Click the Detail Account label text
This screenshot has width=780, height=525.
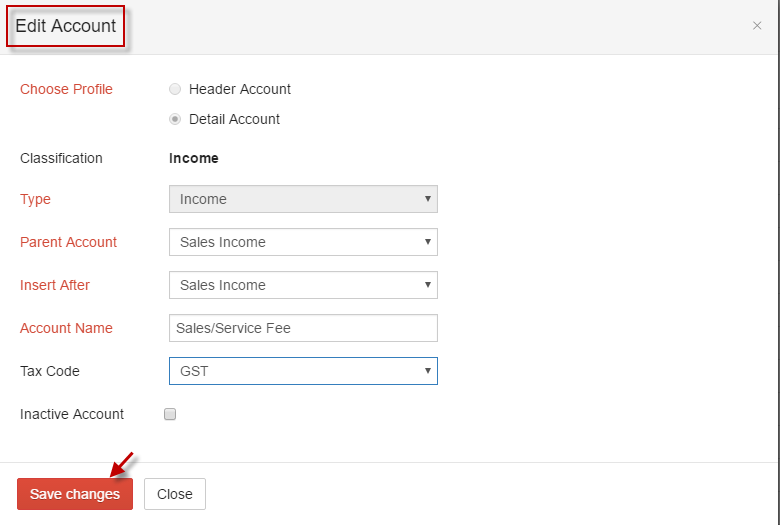click(x=234, y=119)
